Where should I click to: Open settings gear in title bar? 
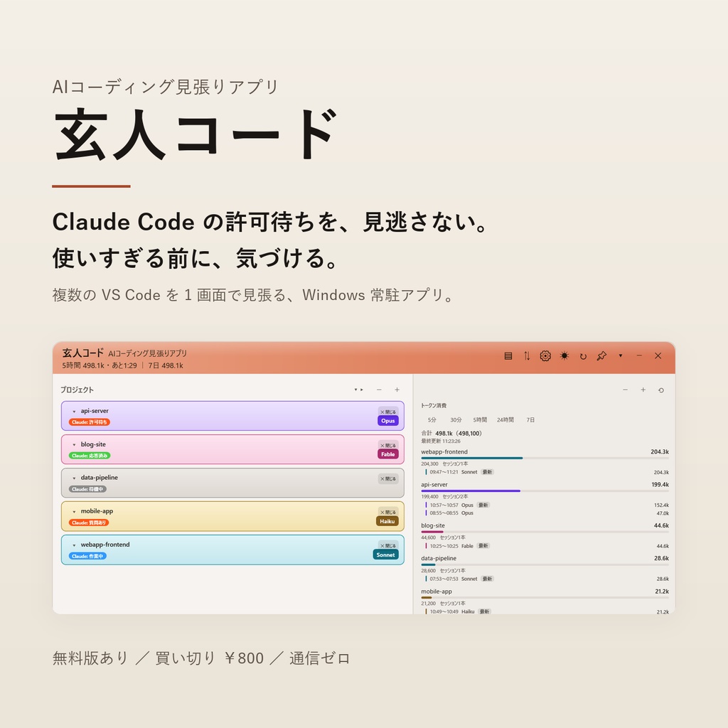click(x=545, y=355)
